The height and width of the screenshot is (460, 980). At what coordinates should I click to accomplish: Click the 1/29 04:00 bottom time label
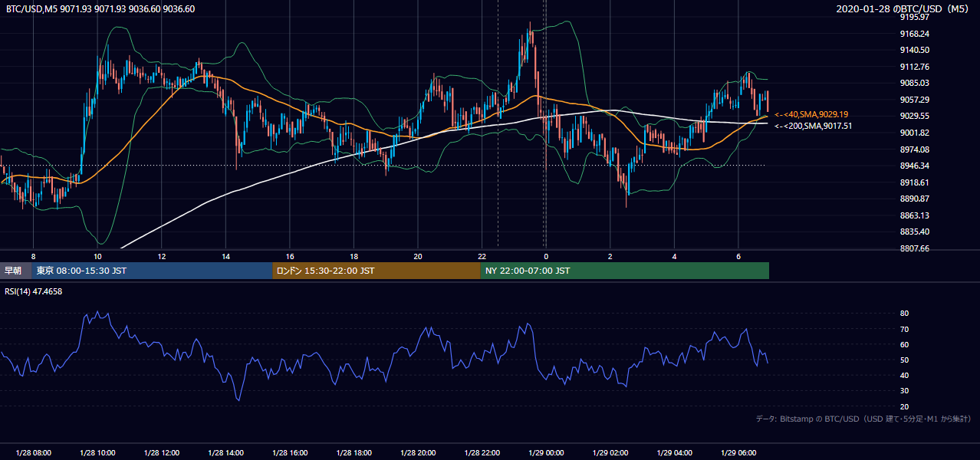(674, 453)
